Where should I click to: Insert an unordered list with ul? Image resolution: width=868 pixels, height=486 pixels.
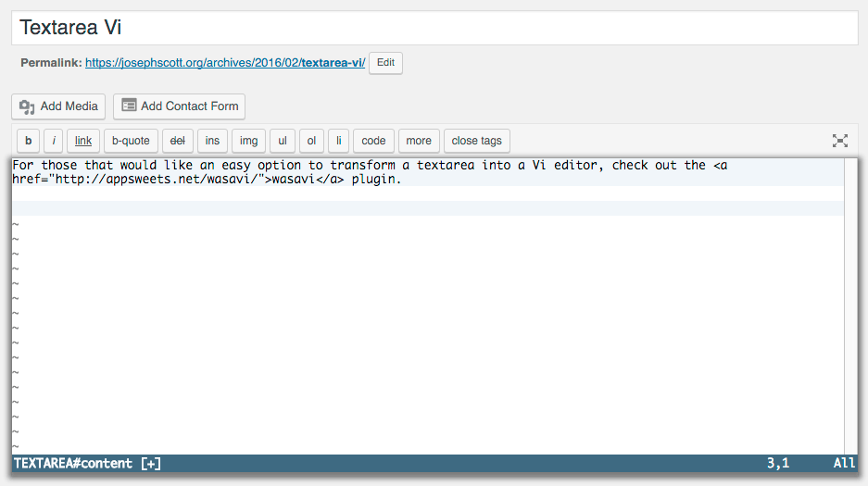283,141
